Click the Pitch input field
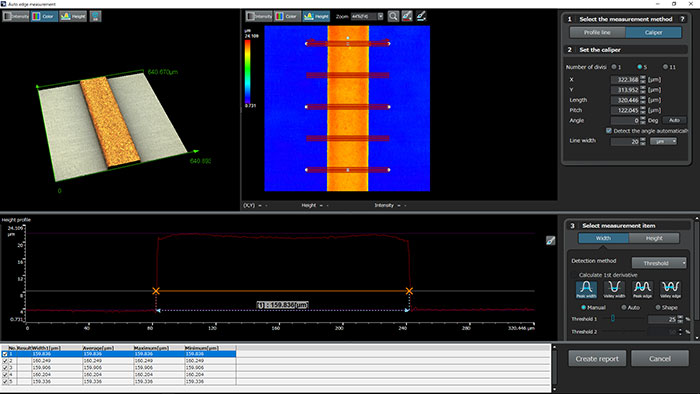The image size is (700, 394). coord(625,110)
